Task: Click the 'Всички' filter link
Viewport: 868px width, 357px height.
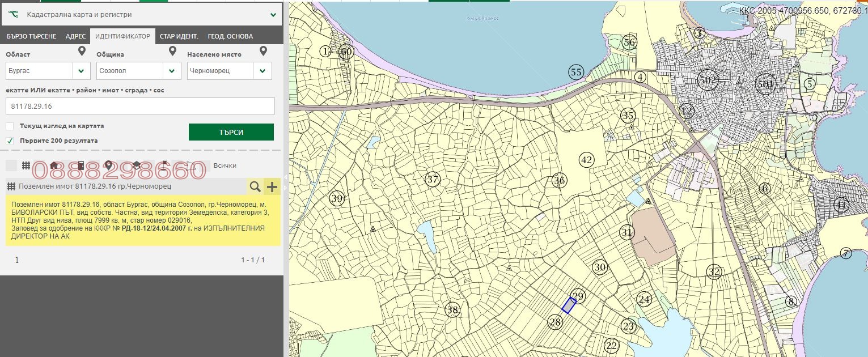Action: pyautogui.click(x=225, y=165)
